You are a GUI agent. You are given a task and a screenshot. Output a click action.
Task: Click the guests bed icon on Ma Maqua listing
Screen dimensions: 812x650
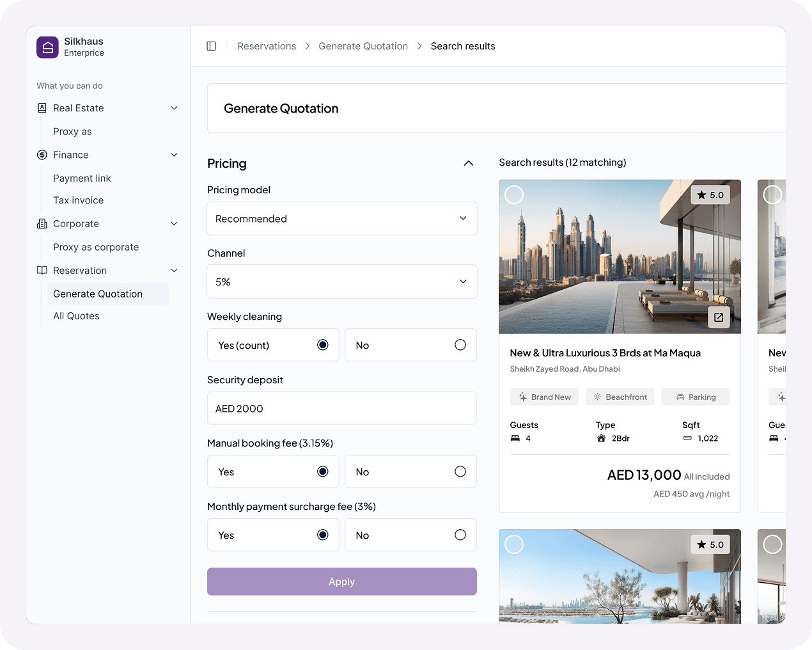515,438
